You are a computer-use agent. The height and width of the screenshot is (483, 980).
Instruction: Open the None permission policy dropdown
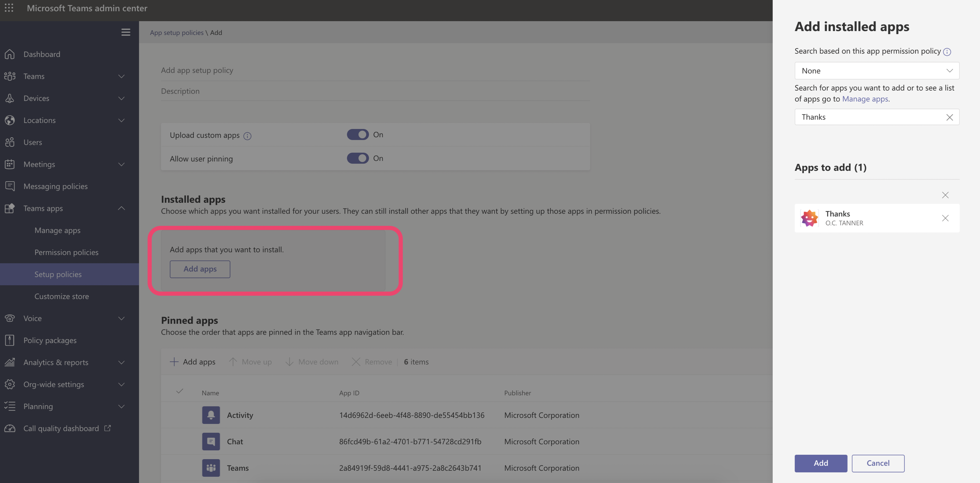[876, 71]
